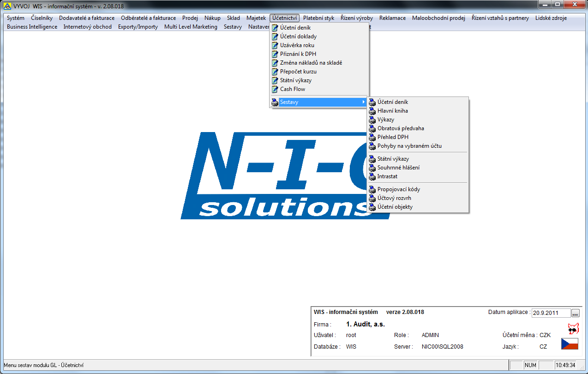The height and width of the screenshot is (374, 588).
Task: Open the Internetový obchod menu
Action: (88, 27)
